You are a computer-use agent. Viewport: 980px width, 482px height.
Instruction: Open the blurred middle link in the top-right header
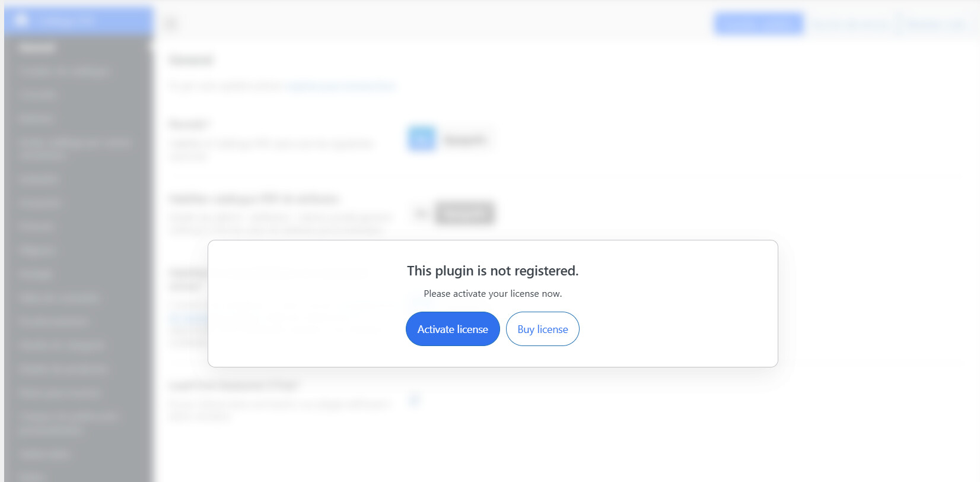click(x=849, y=24)
